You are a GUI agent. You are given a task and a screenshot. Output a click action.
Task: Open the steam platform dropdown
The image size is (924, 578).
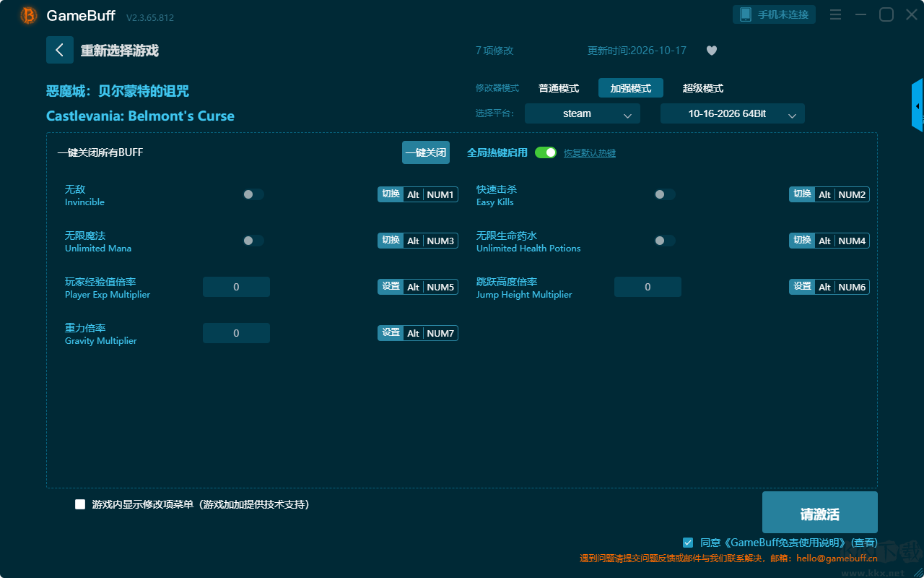583,113
